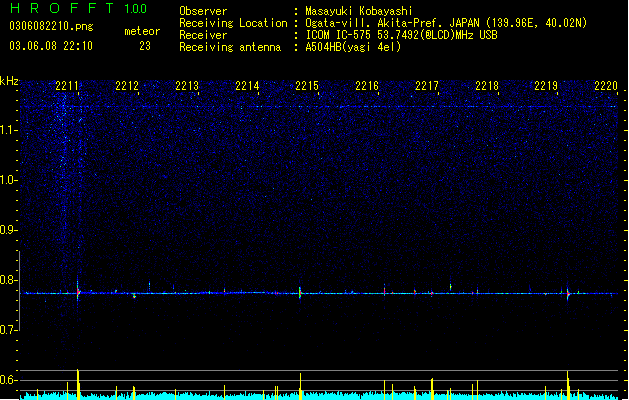The image size is (629, 400).
Task: Click the strong meteor echo at 2215
Action: coord(300,292)
